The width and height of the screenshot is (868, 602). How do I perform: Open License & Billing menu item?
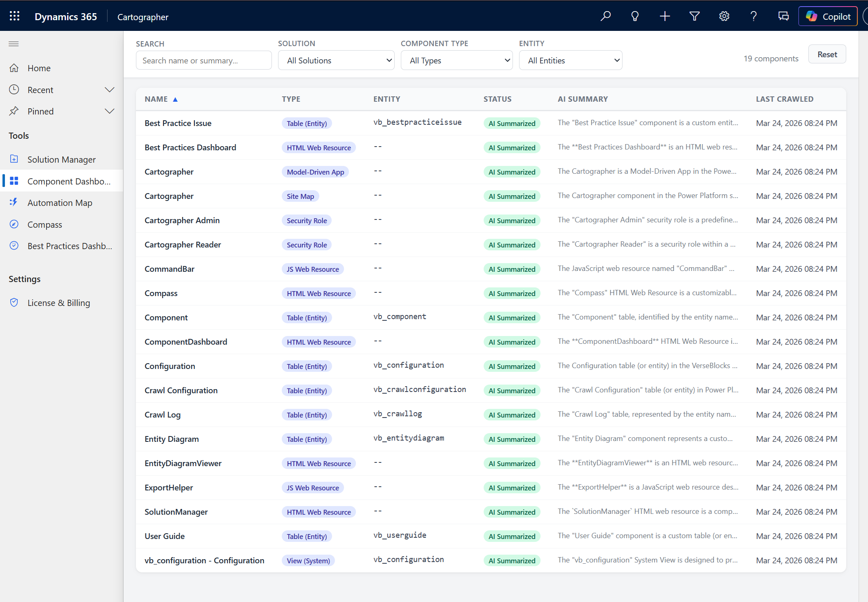click(x=62, y=303)
